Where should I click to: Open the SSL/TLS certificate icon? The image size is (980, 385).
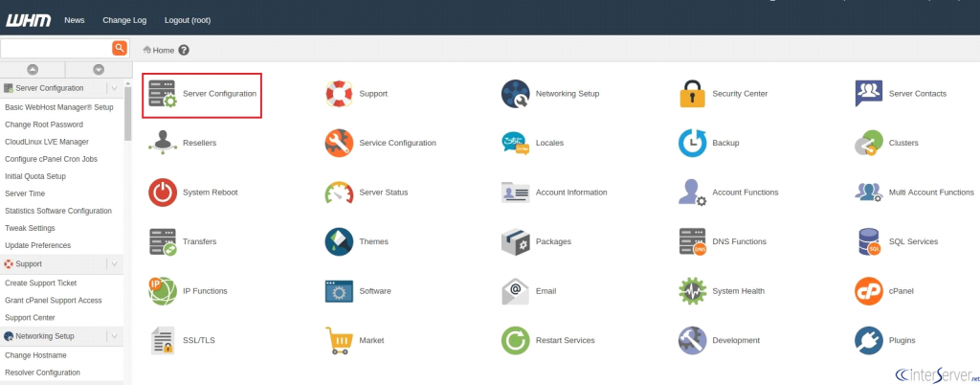tap(163, 341)
